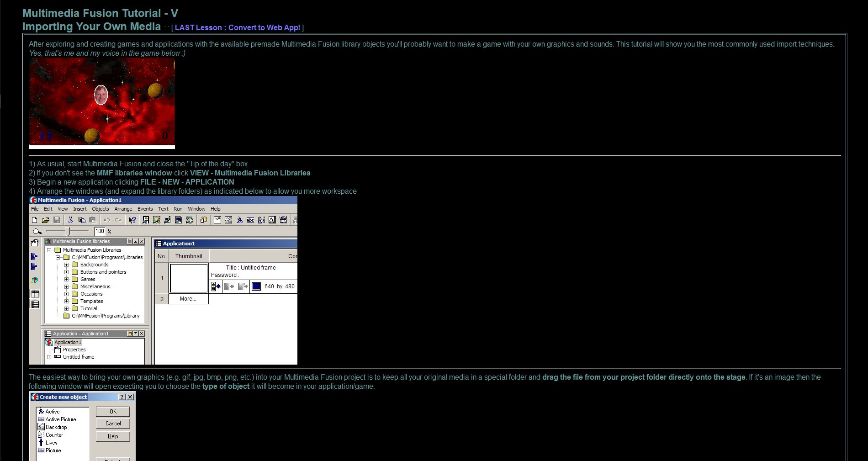
Task: Expand the Templates library folder
Action: pos(66,301)
